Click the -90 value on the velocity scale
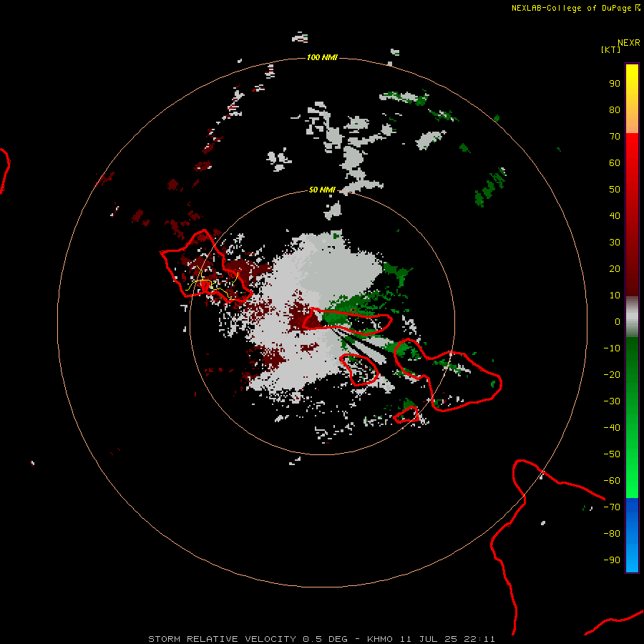 [x=612, y=560]
